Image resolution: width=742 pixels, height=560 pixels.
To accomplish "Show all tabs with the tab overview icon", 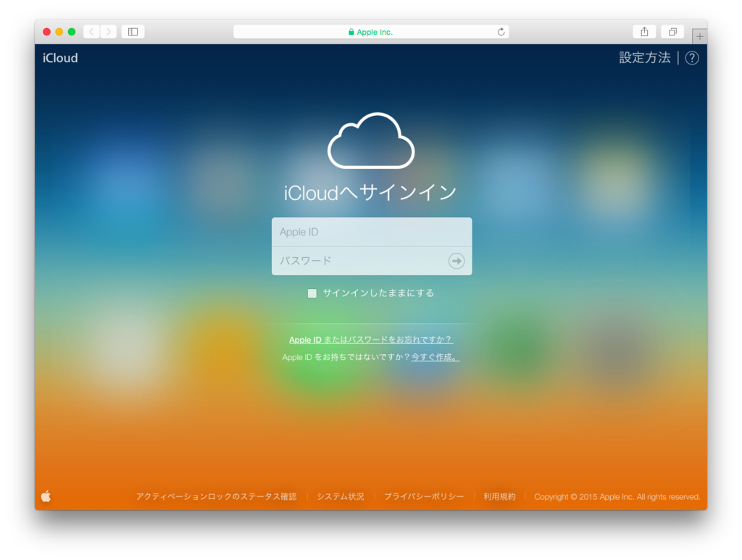I will [672, 31].
